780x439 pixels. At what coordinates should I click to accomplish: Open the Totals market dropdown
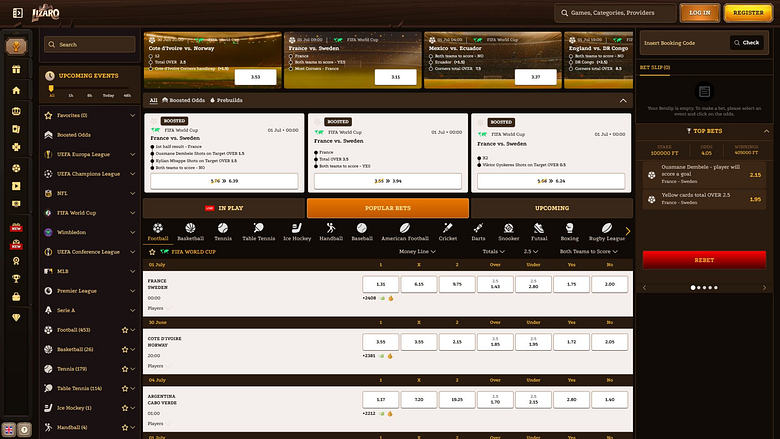493,252
